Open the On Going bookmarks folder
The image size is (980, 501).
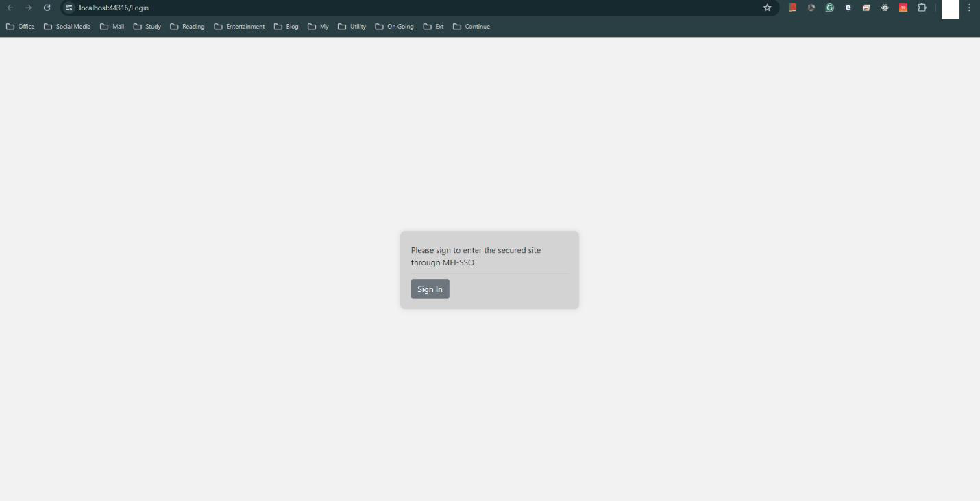coord(395,27)
